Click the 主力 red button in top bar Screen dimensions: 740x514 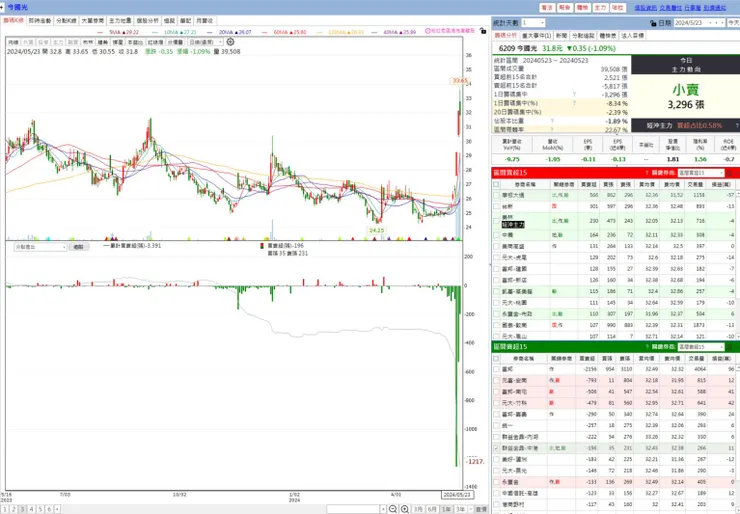(x=600, y=8)
